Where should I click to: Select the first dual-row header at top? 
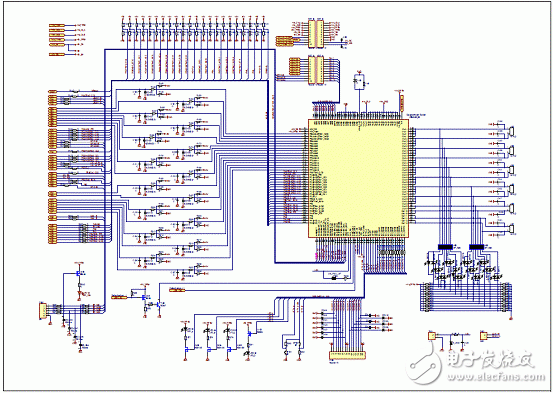pyautogui.click(x=316, y=34)
